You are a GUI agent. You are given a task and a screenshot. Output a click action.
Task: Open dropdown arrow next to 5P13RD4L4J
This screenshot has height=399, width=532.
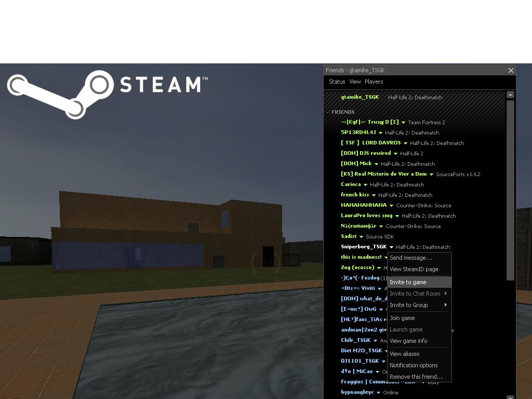pos(380,133)
